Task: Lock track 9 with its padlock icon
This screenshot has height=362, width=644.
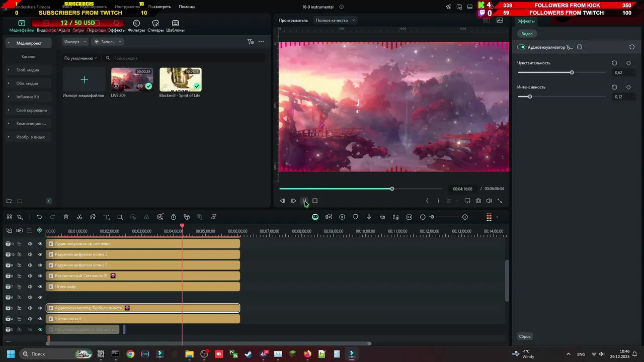Action: point(19,265)
